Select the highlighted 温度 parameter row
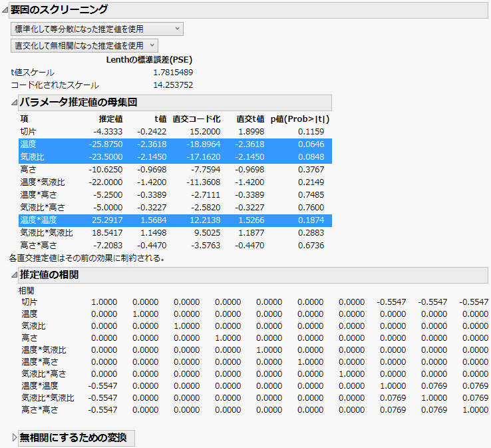The image size is (491, 448). tap(175, 144)
